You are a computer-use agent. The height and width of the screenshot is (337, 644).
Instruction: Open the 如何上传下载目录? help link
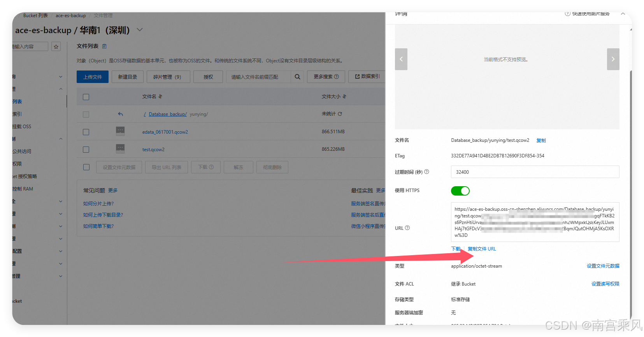pyautogui.click(x=103, y=215)
